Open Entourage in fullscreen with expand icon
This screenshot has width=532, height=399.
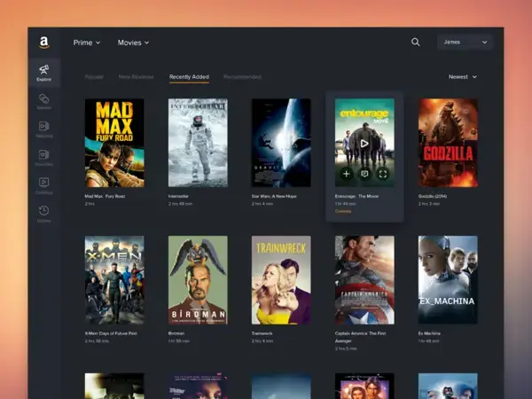pos(383,174)
